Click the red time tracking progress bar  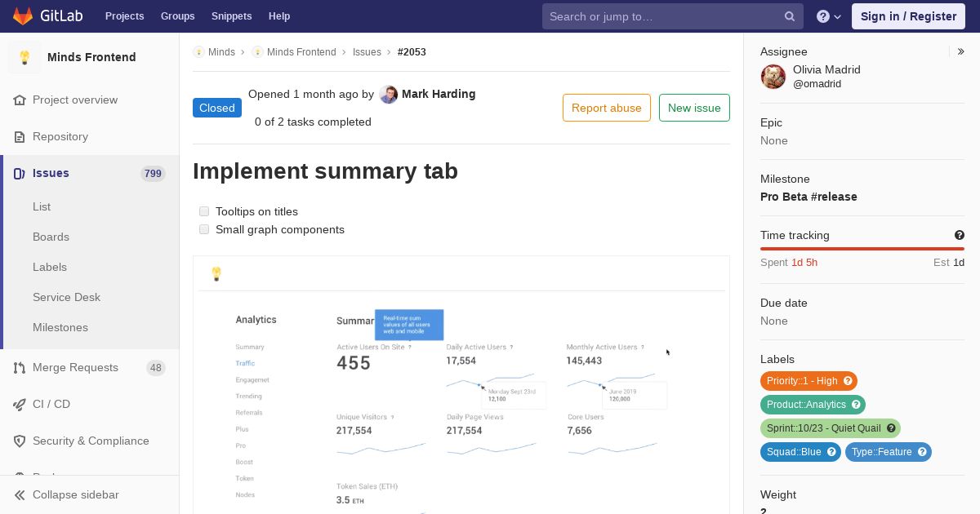click(862, 249)
